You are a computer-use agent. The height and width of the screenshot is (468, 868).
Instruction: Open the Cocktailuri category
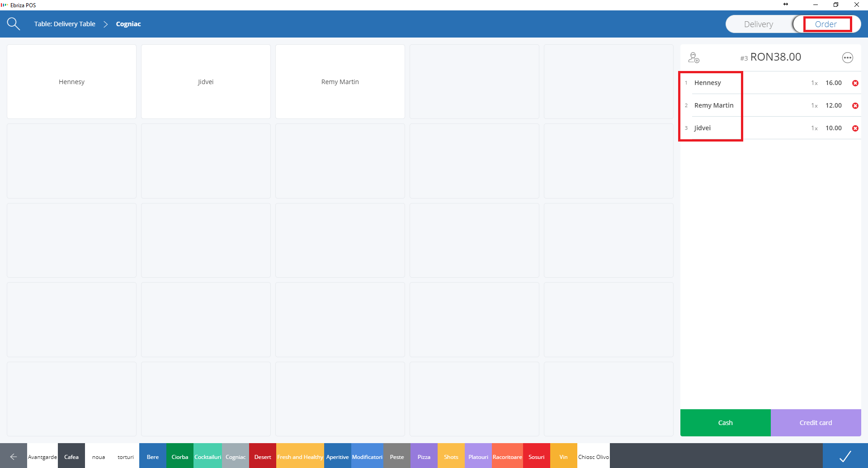point(208,457)
